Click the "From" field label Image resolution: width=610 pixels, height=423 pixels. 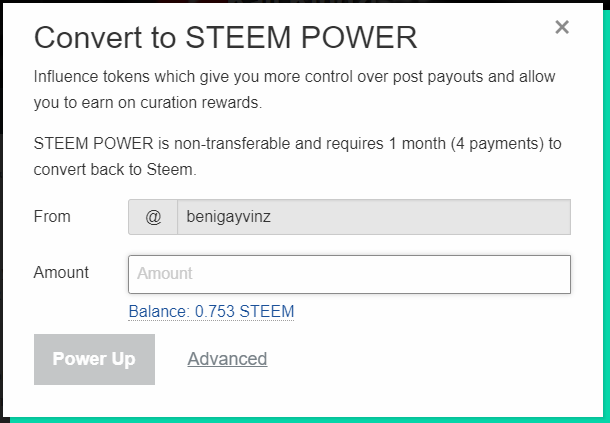pyautogui.click(x=52, y=216)
